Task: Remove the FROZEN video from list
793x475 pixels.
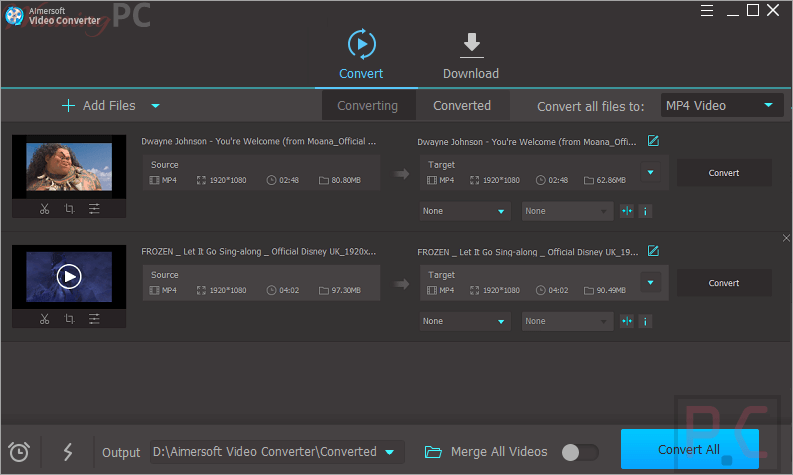Action: [786, 238]
